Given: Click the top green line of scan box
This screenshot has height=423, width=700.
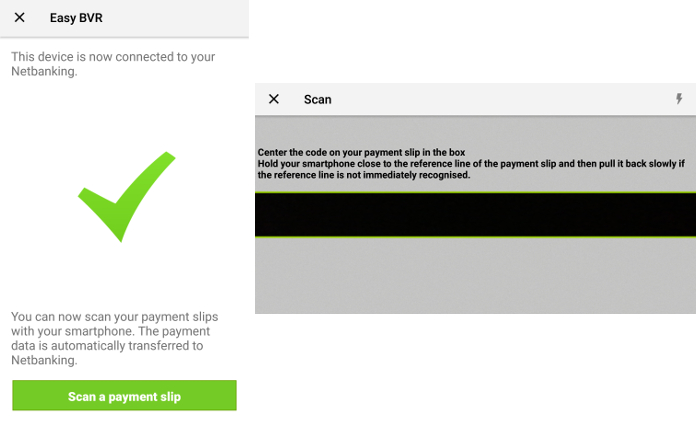Looking at the screenshot, I should (x=475, y=193).
